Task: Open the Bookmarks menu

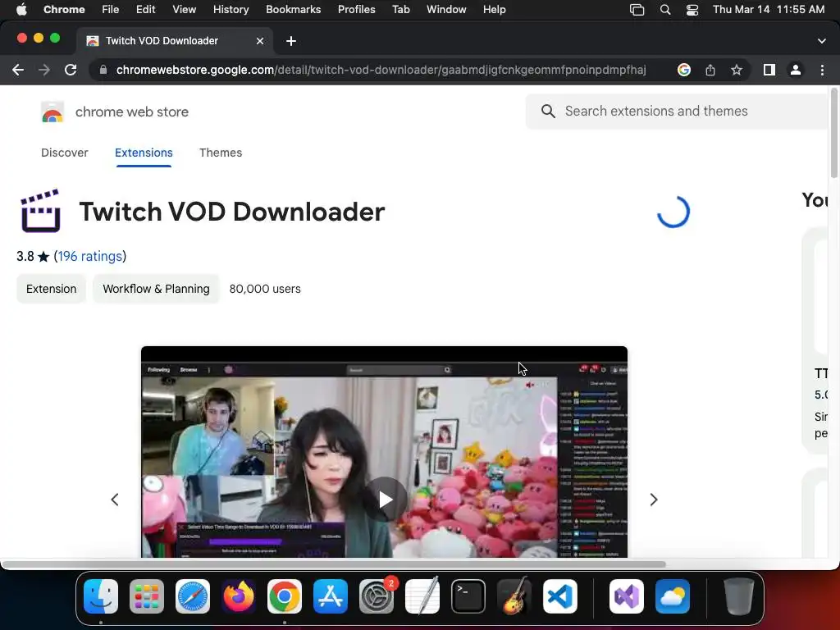Action: point(293,9)
